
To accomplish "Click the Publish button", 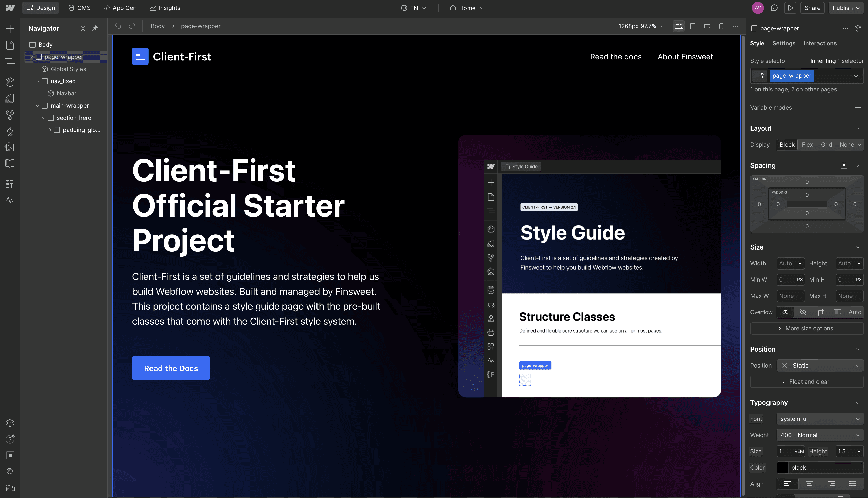I will tap(846, 8).
